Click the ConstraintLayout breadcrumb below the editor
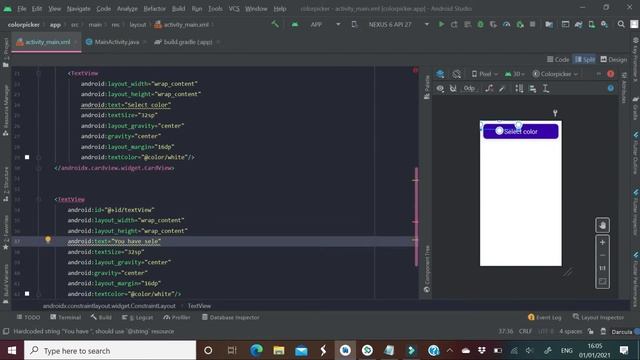Screen dimensions: 640x360 [109, 306]
